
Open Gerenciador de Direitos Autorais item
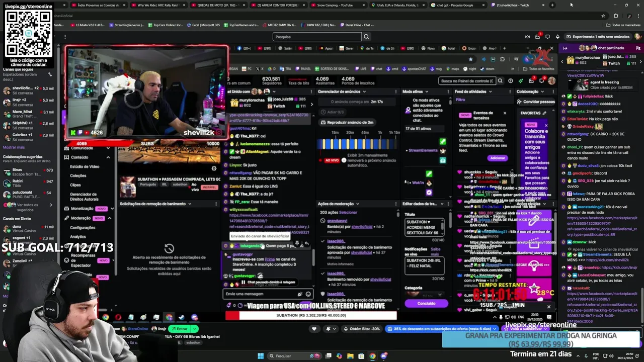[84, 197]
